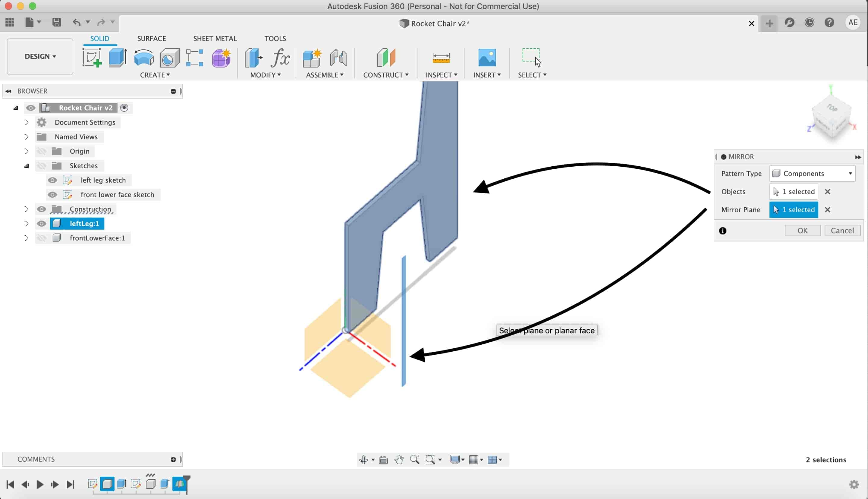Select the Measure tool
868x499 pixels.
pos(441,58)
